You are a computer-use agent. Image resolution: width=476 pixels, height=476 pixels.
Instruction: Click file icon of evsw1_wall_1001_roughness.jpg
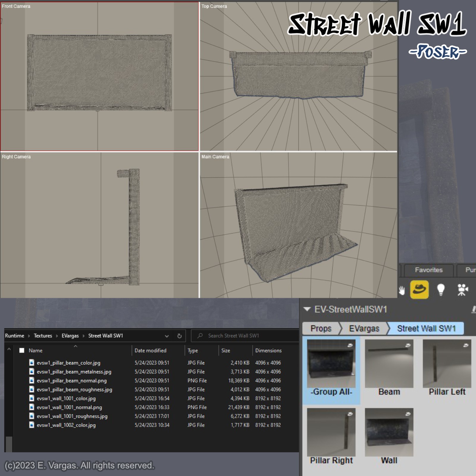pyautogui.click(x=32, y=416)
